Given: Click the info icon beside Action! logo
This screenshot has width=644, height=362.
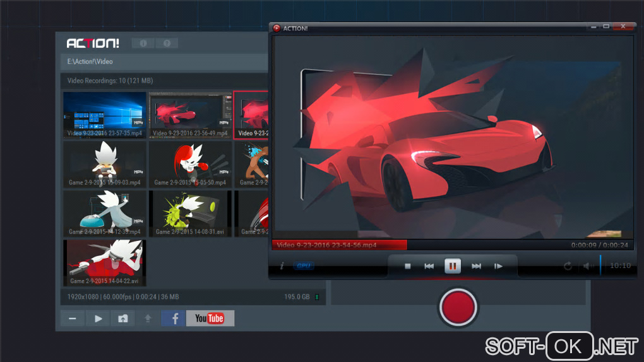Looking at the screenshot, I should tap(143, 43).
